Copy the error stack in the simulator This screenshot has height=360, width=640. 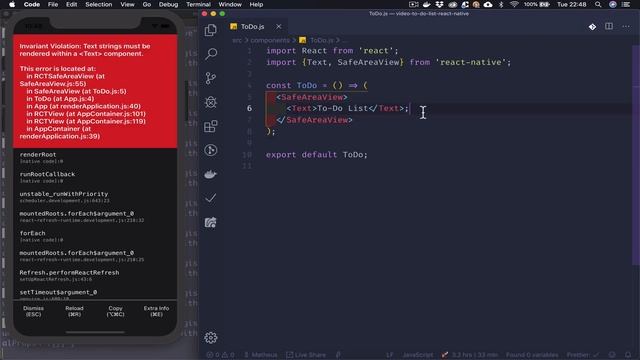click(116, 311)
